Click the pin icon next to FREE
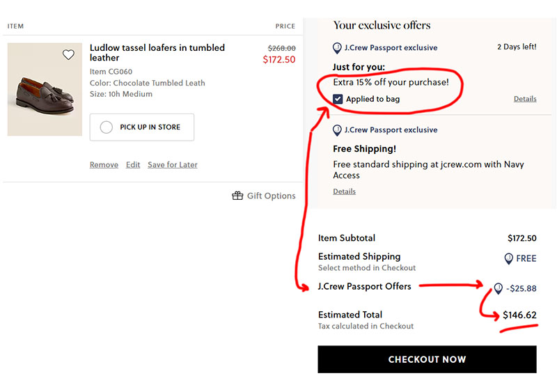This screenshot has width=557, height=392. pyautogui.click(x=509, y=258)
